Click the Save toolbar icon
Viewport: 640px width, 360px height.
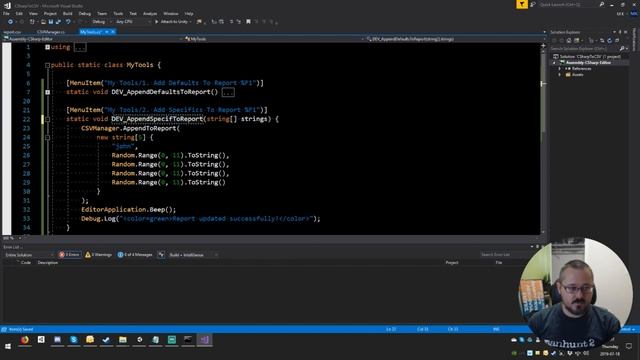(51, 22)
